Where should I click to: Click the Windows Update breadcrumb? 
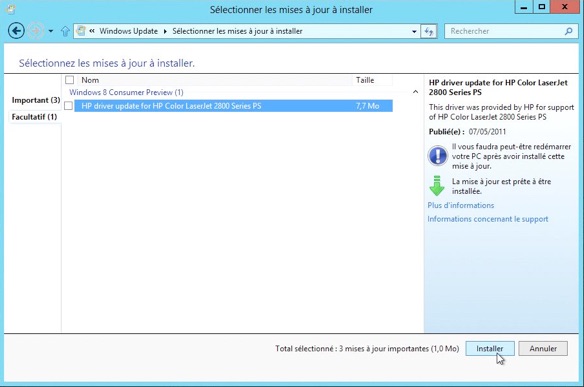point(128,31)
